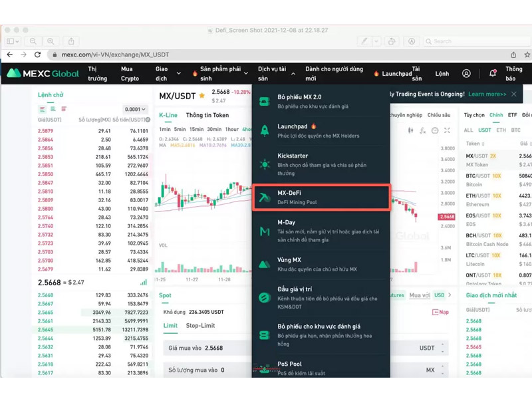This screenshot has width=532, height=399.
Task: Switch to K-Line tab
Action: pyautogui.click(x=168, y=115)
